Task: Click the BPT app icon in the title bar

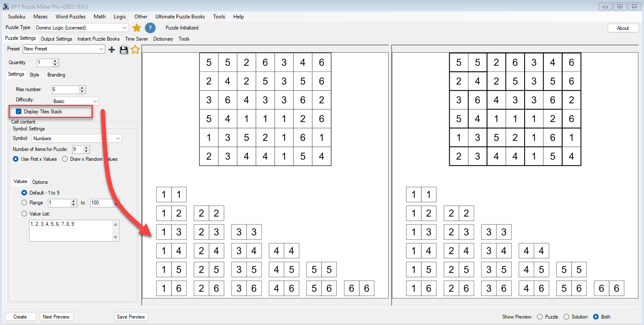Action: [x=6, y=6]
